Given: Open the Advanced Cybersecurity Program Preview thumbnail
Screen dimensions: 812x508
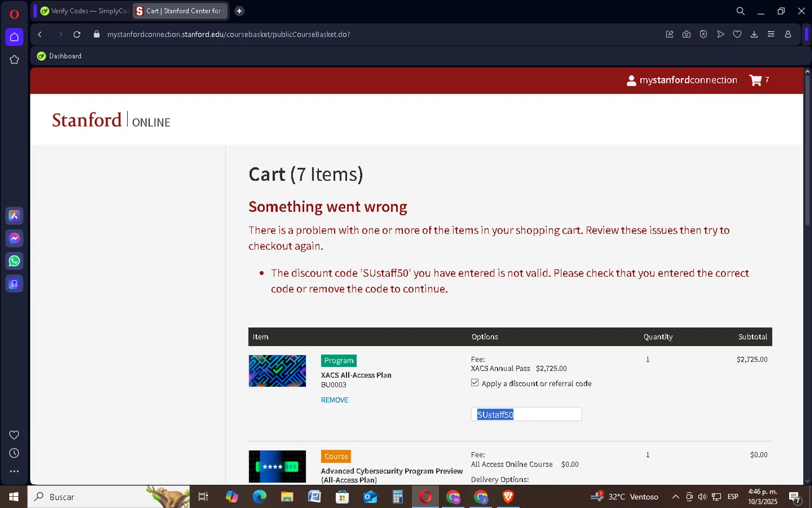Looking at the screenshot, I should pos(277,466).
